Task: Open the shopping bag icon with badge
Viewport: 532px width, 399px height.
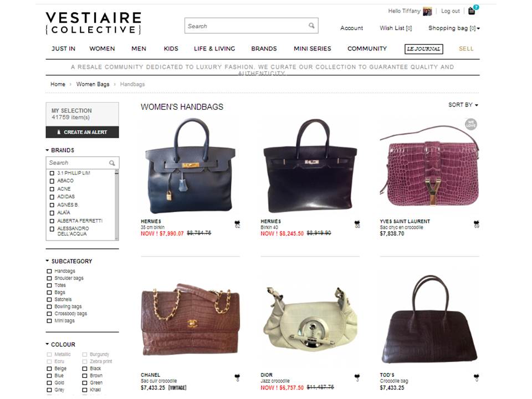Action: tap(473, 10)
